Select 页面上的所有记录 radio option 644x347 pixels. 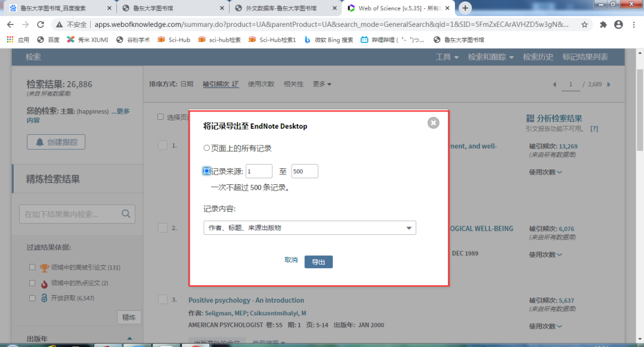206,148
